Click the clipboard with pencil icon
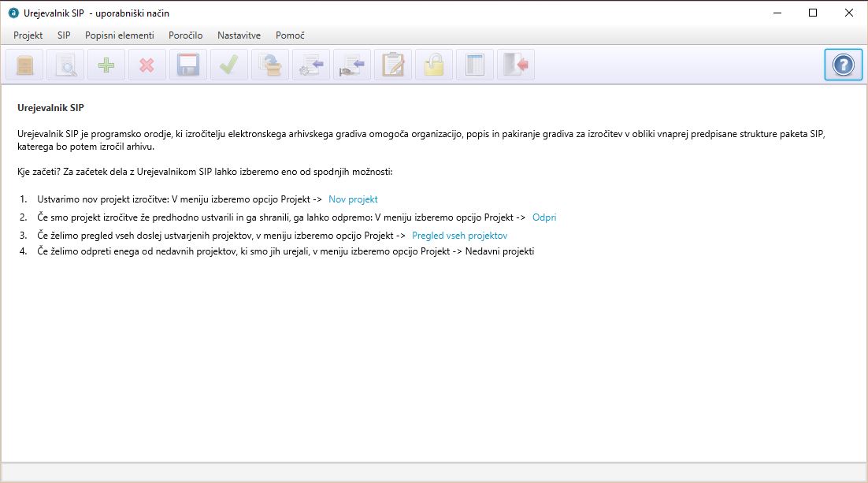This screenshot has width=868, height=483. 392,65
